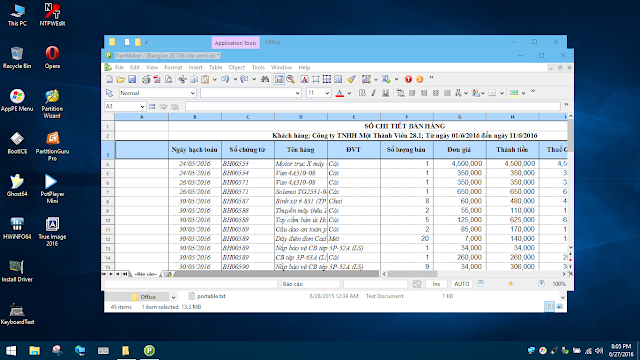Toggle bold formatting
640x360 pixels.
click(362, 93)
